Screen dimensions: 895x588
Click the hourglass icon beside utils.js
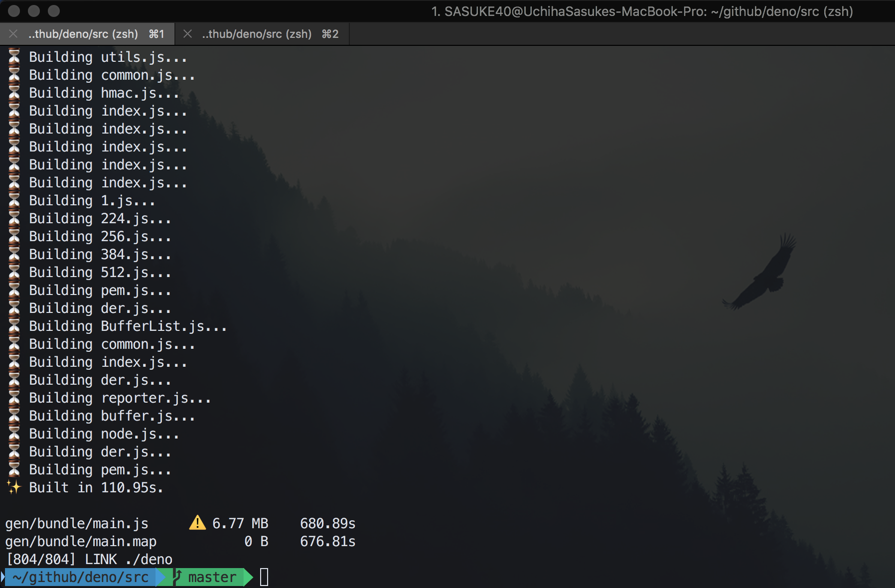(14, 57)
